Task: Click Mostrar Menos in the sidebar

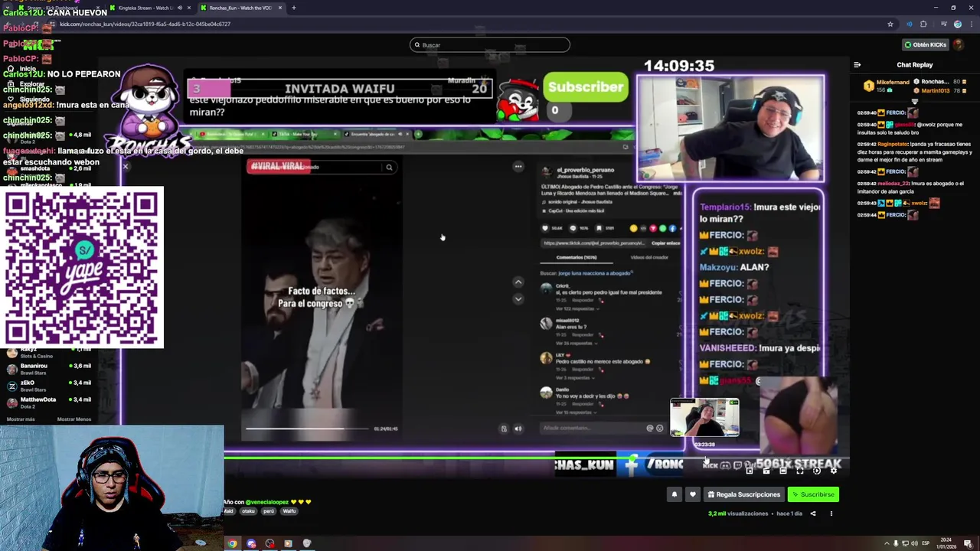Action: [74, 419]
